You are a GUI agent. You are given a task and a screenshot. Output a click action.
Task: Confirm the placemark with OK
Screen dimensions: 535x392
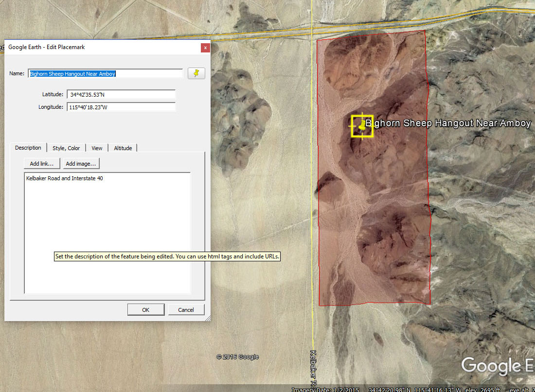145,309
